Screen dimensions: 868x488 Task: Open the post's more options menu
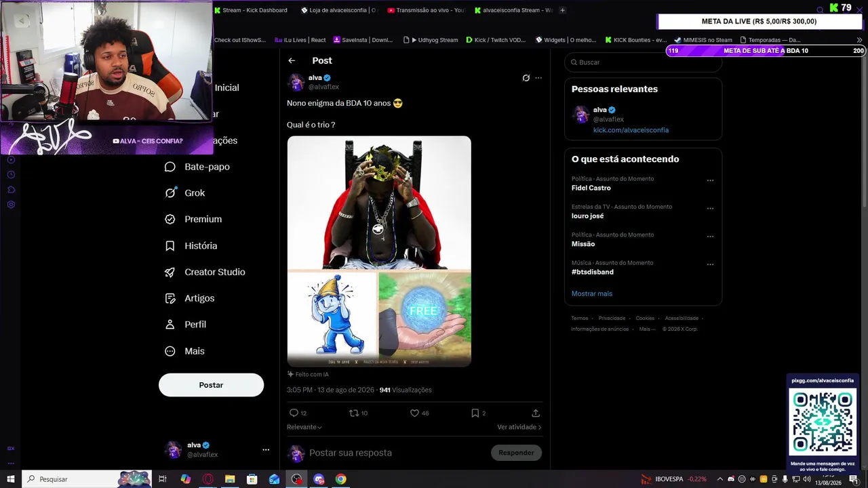[538, 78]
